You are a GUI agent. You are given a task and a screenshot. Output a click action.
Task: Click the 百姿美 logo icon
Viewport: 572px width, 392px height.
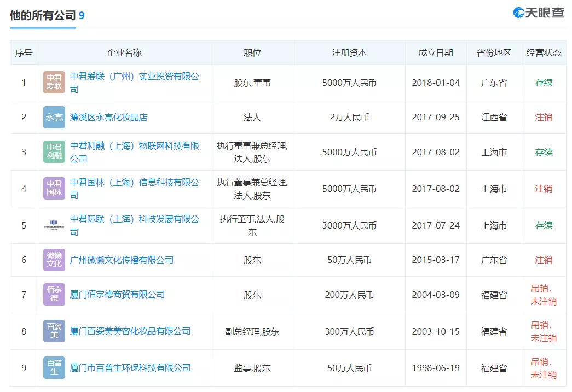[x=54, y=331]
